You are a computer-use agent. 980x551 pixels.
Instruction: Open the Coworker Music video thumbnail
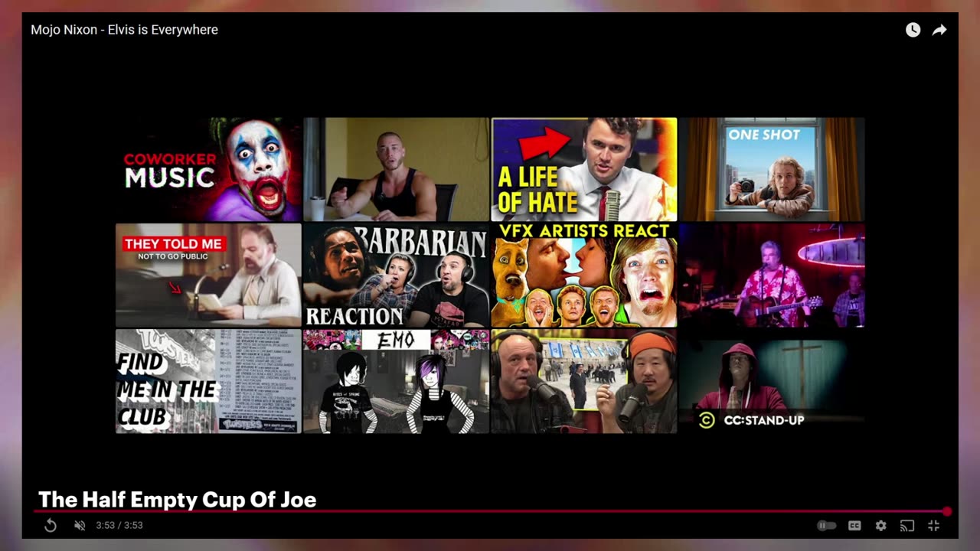(x=208, y=169)
